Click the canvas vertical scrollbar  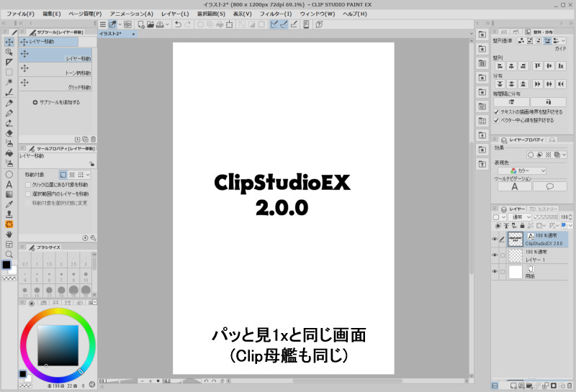(x=472, y=207)
